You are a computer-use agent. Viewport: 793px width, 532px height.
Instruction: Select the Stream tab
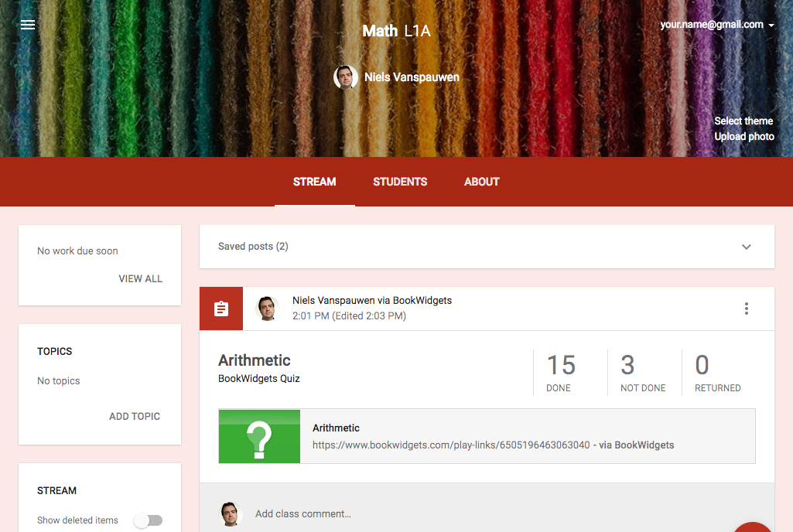click(314, 182)
